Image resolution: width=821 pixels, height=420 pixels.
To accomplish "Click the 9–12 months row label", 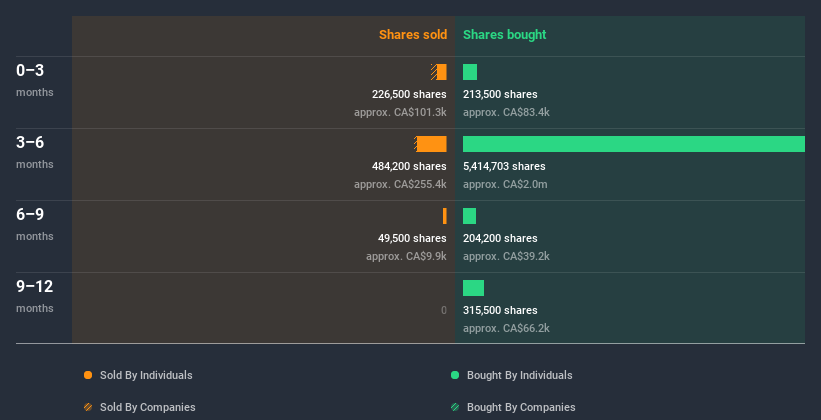I will click(35, 296).
